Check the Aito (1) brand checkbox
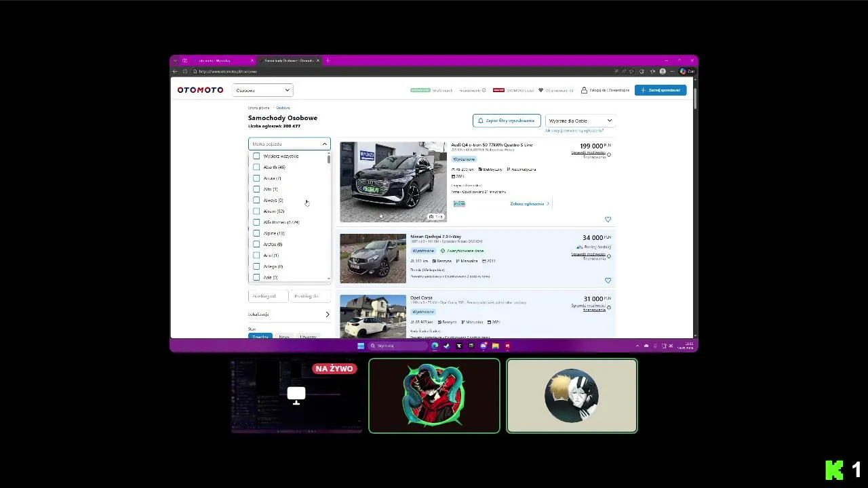Screen dimensions: 868x488 pos(256,189)
